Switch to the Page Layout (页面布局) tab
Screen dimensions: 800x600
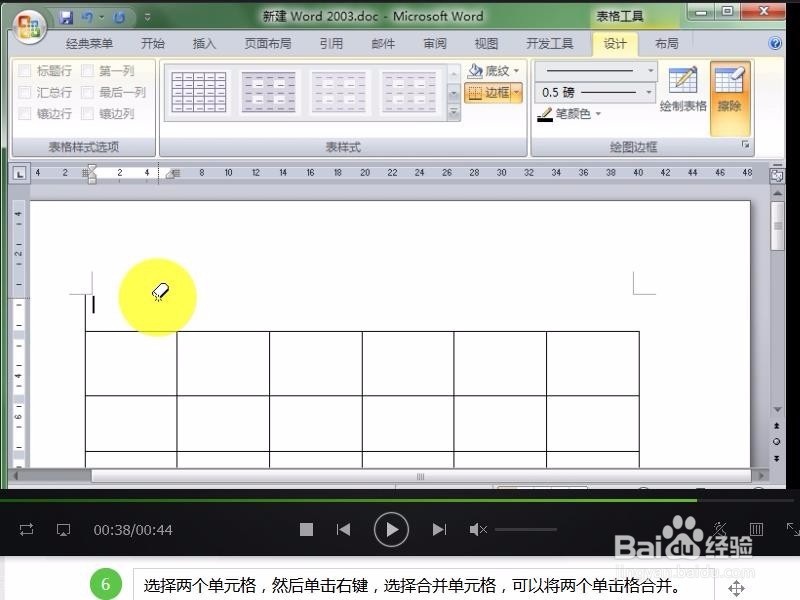[x=268, y=44]
